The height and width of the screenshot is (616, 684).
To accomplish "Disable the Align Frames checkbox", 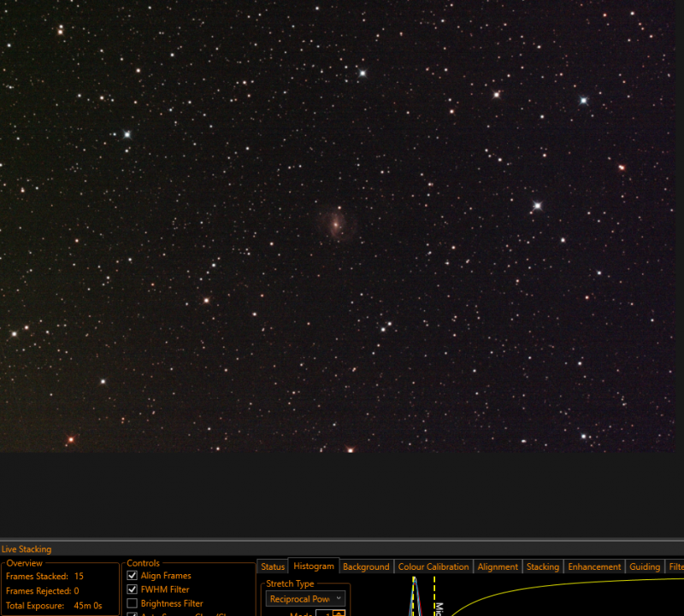I will click(132, 576).
